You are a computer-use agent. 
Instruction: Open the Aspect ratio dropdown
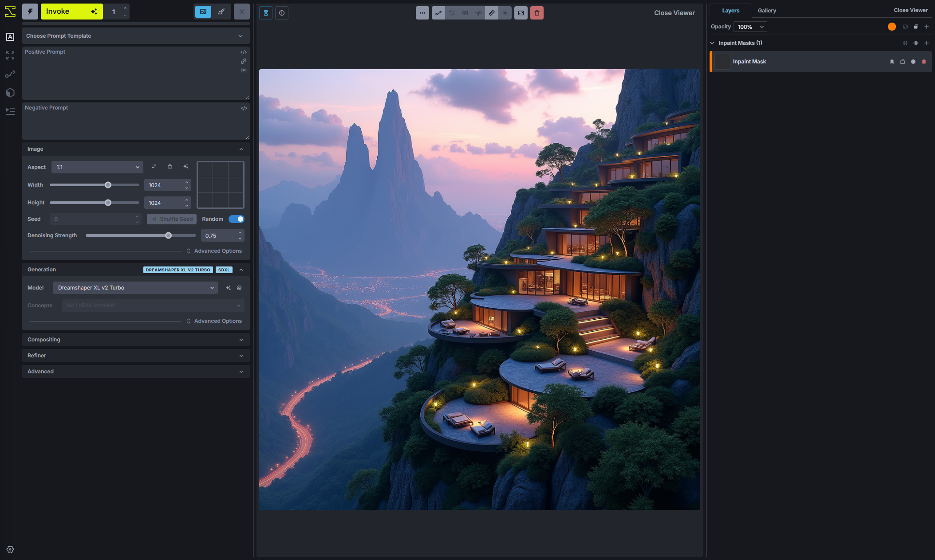pyautogui.click(x=97, y=167)
